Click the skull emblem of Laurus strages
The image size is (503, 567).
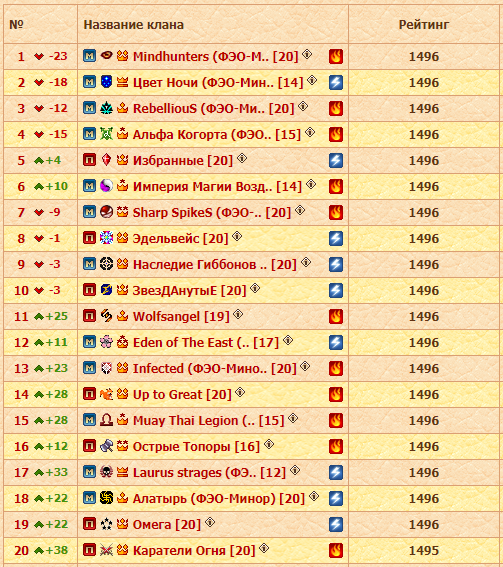click(106, 472)
